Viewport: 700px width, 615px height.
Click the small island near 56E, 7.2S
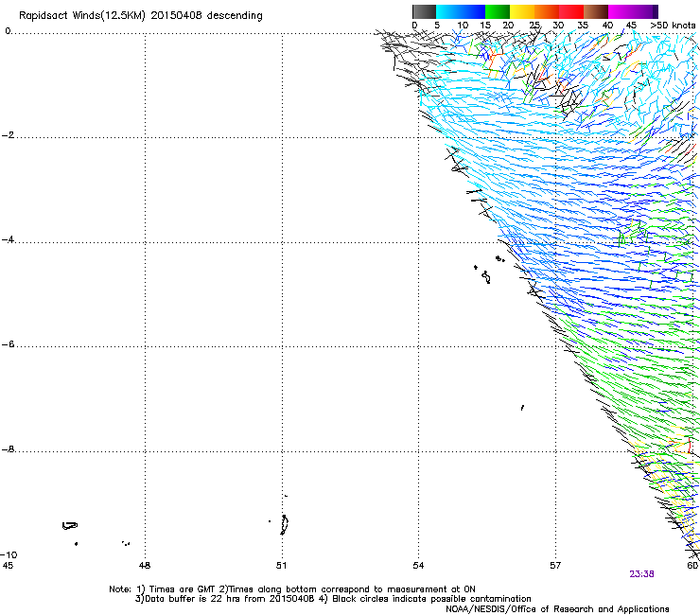coord(522,408)
